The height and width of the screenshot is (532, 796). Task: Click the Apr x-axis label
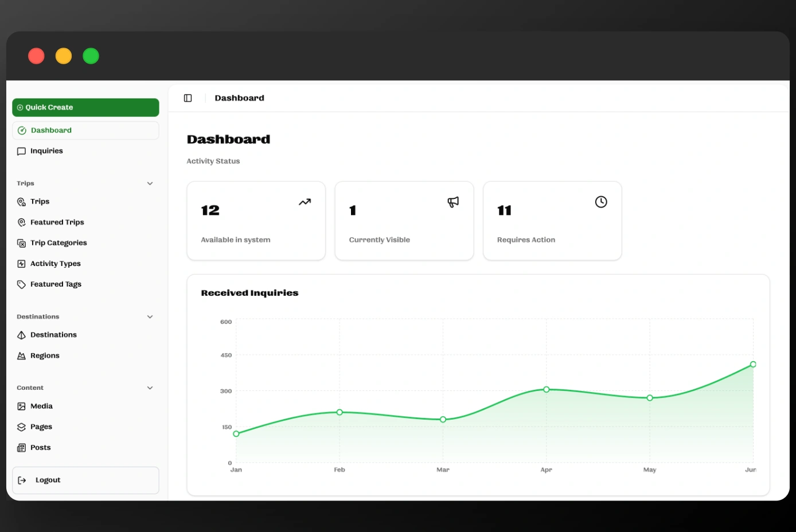(547, 470)
